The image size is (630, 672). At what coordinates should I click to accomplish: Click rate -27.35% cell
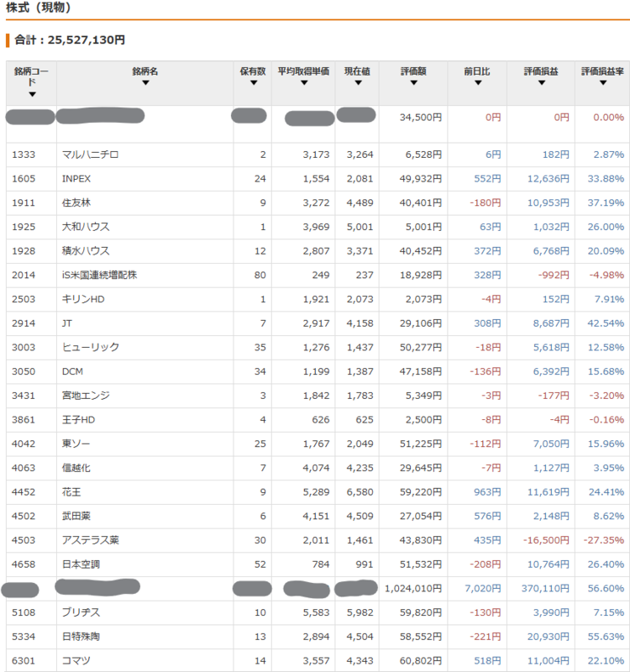click(x=604, y=540)
